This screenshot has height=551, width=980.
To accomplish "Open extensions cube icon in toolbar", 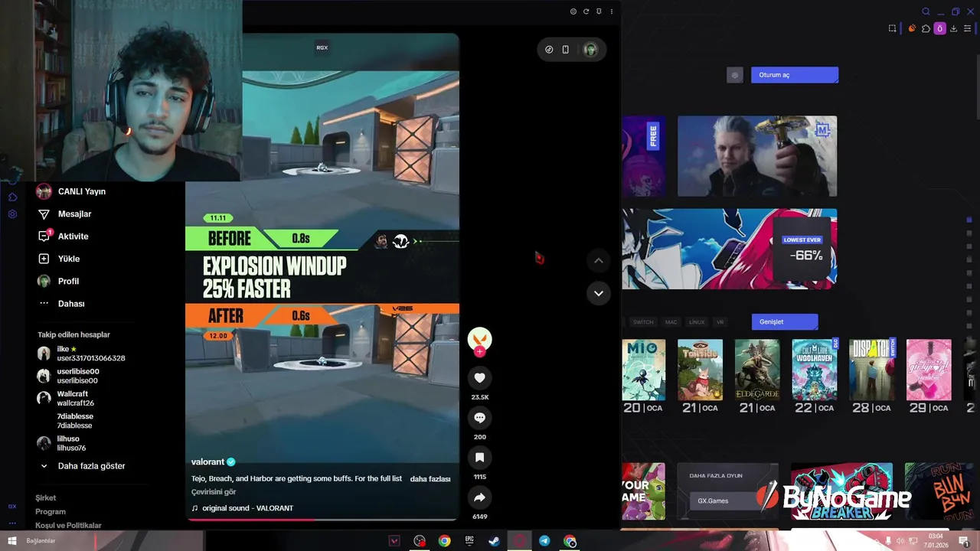I will tap(926, 28).
